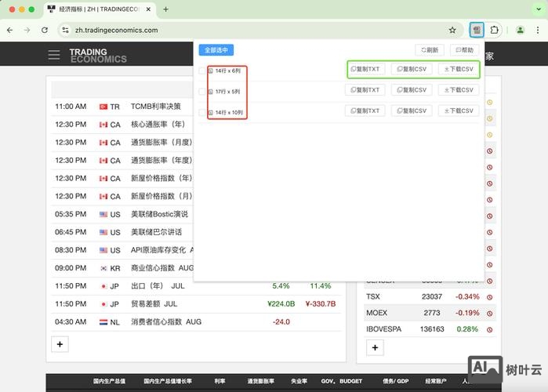Click the Japan flag in 贸易差额 row
The width and height of the screenshot is (548, 392).
click(x=103, y=304)
